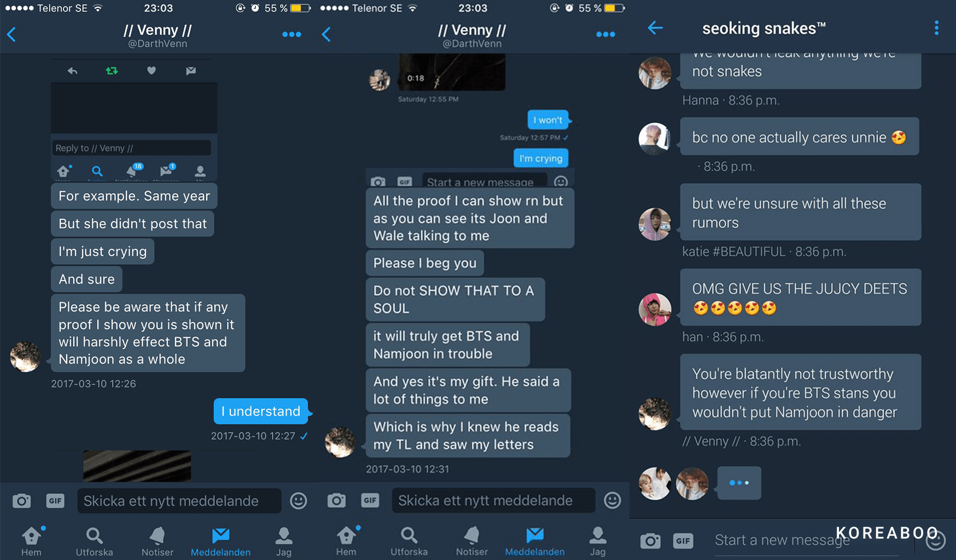The image size is (956, 560).
Task: Open three-dot menu in middle Venny chat
Action: [605, 34]
